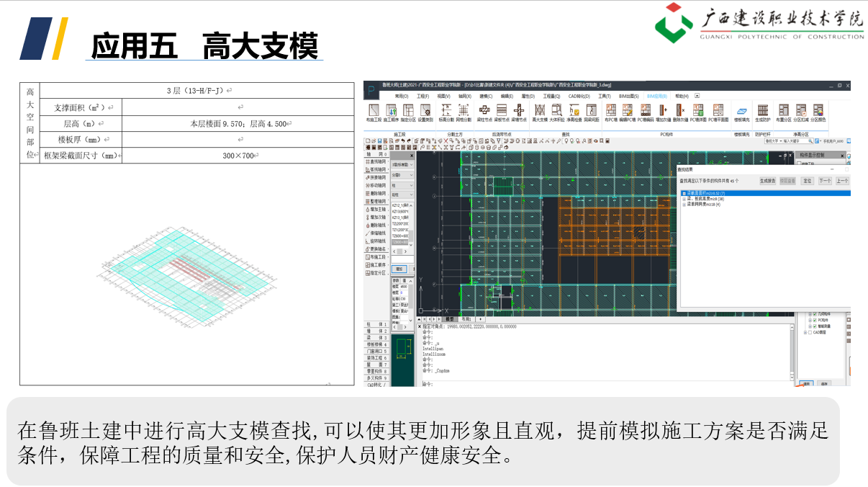
Task: Switch to the BIM应用(B) ribbon tab
Action: point(658,96)
